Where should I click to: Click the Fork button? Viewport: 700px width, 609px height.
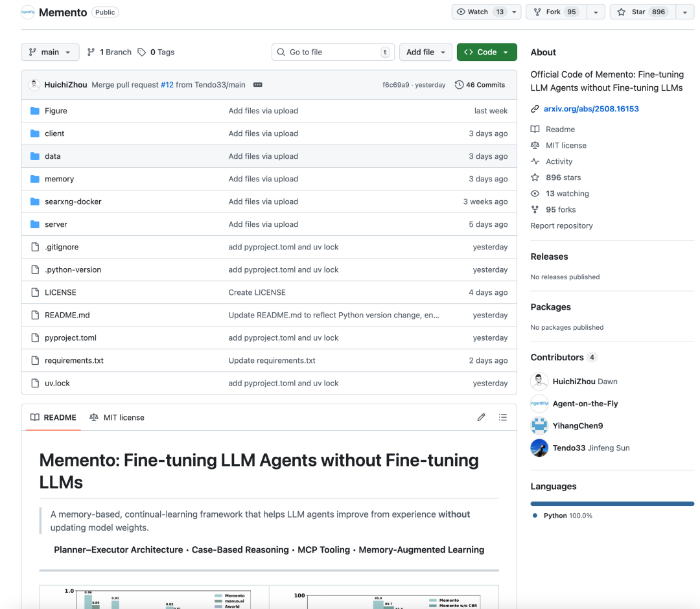click(x=556, y=12)
